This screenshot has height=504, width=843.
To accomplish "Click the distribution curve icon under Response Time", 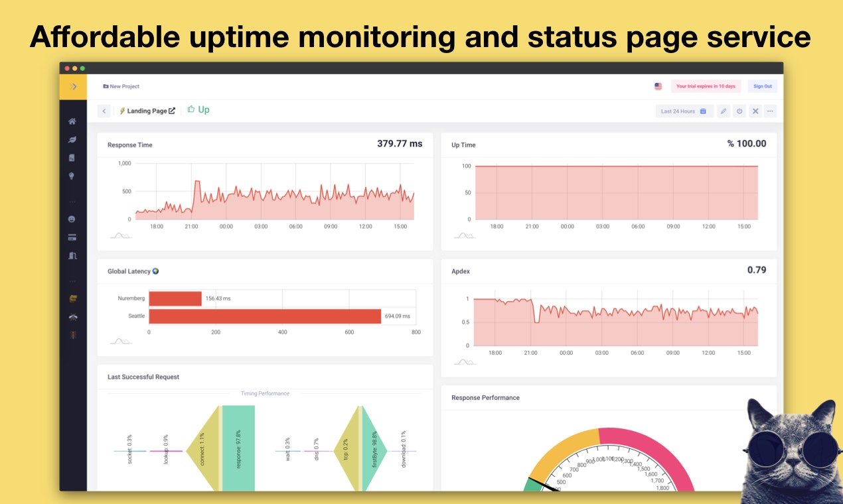I will point(120,235).
